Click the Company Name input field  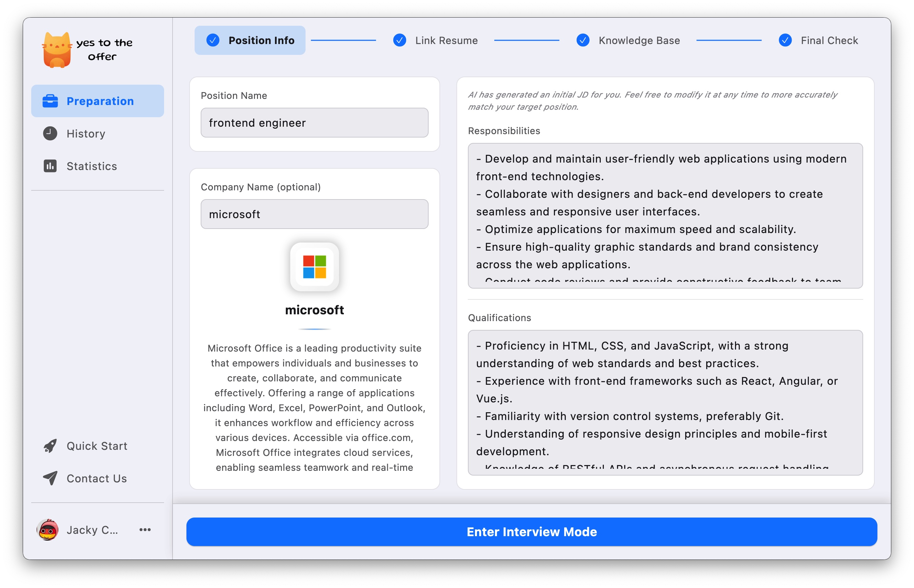point(314,214)
